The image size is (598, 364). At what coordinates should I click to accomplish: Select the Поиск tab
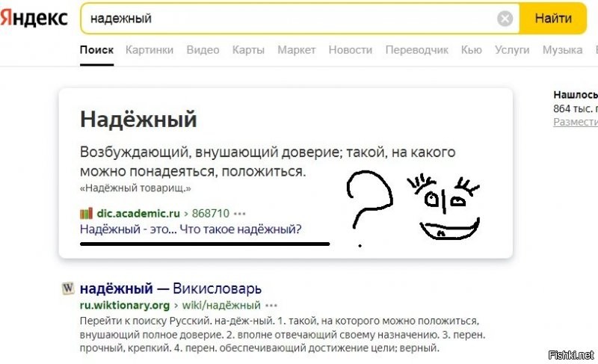pos(96,50)
